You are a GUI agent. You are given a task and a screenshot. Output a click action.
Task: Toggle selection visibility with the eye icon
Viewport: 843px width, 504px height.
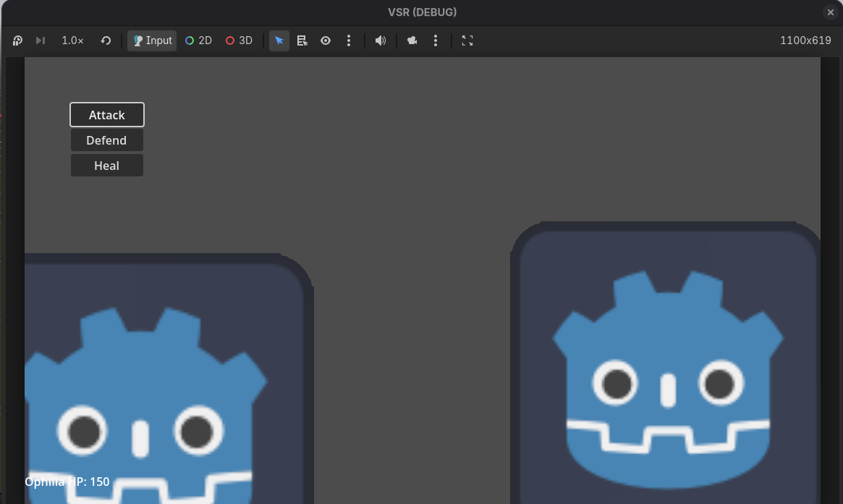click(326, 40)
